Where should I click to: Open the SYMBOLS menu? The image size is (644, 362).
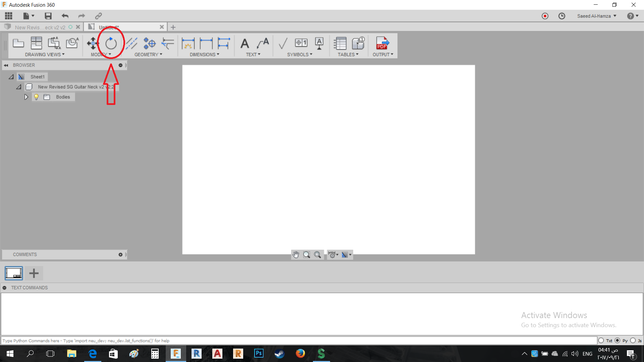point(300,54)
